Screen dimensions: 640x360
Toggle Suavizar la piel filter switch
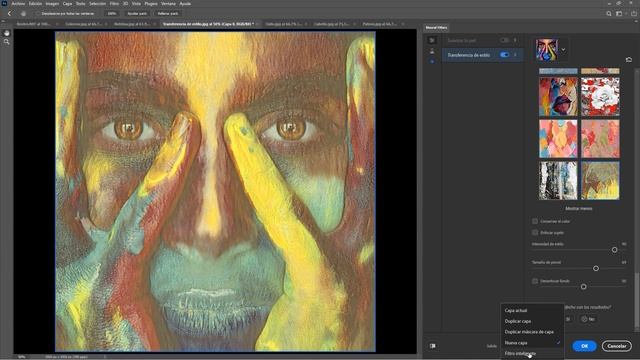[504, 40]
